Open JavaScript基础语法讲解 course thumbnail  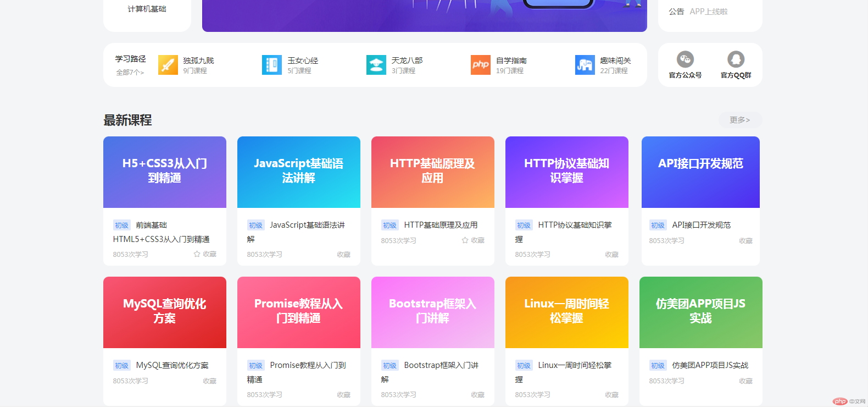[x=299, y=172]
